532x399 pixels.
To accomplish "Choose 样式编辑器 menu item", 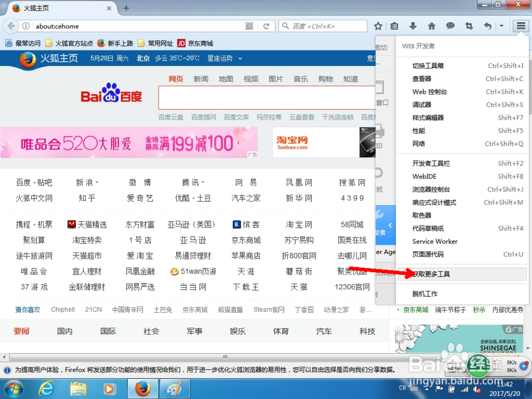I will pos(462,118).
